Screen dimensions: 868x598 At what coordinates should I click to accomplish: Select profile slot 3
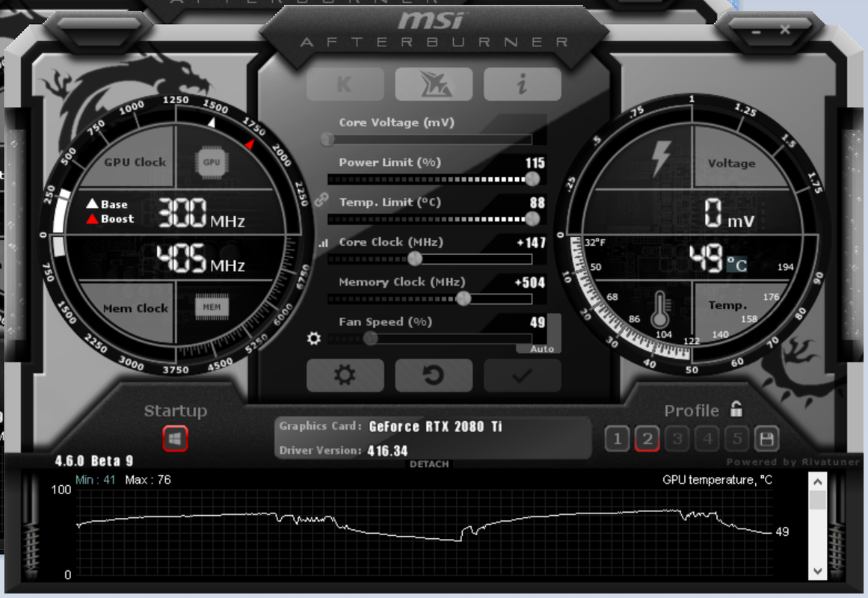677,439
